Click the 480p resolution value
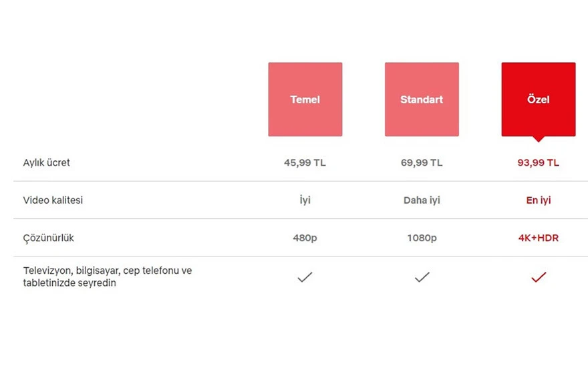 [x=305, y=238]
